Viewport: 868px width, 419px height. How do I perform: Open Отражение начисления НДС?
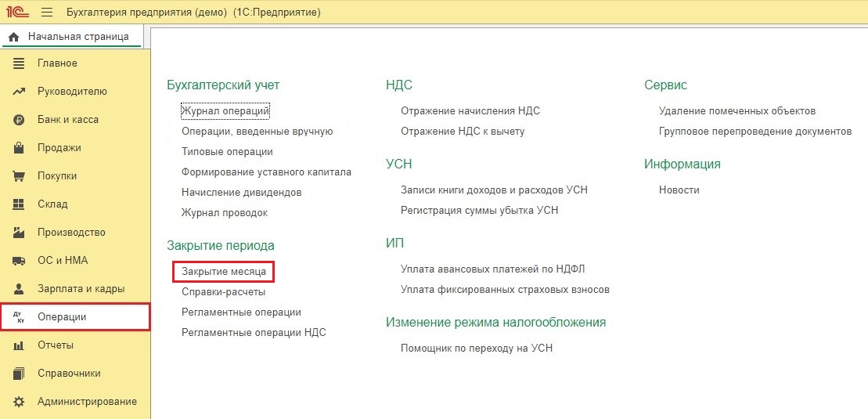tap(470, 111)
